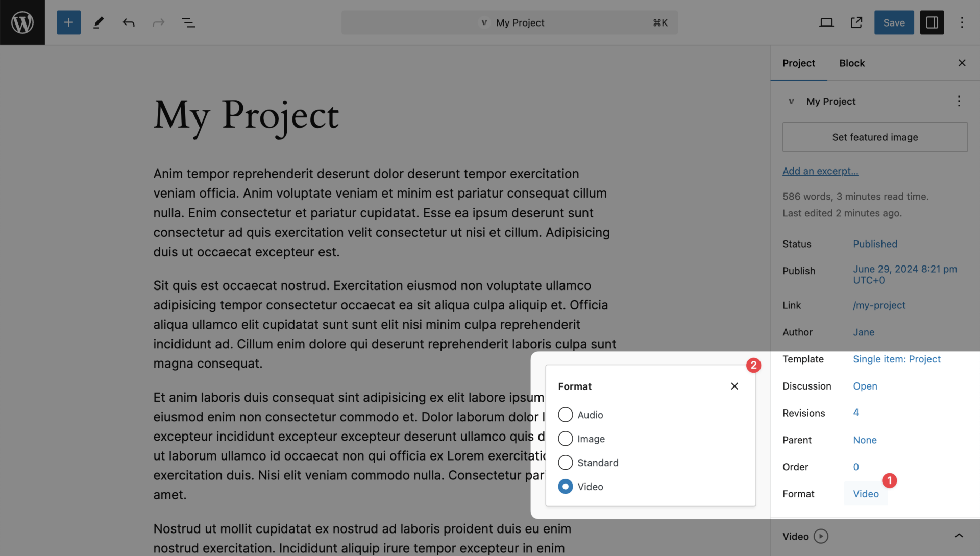Click the Undo arrow

click(x=129, y=22)
